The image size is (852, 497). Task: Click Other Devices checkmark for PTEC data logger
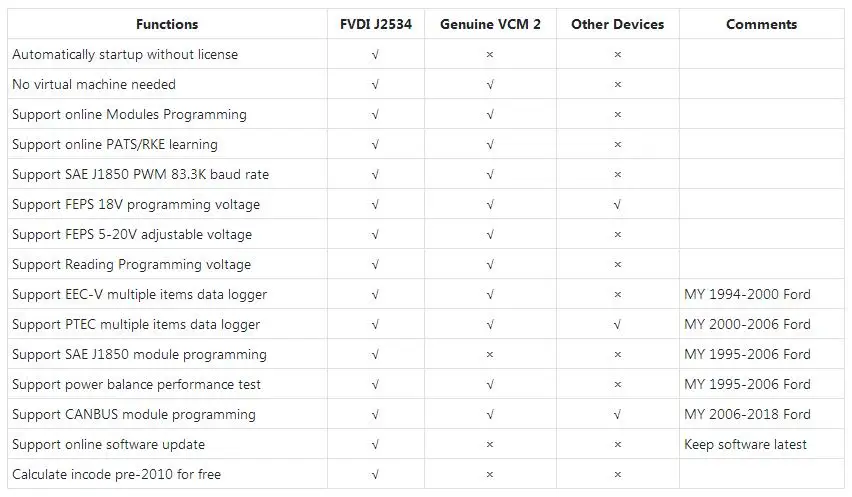(617, 324)
